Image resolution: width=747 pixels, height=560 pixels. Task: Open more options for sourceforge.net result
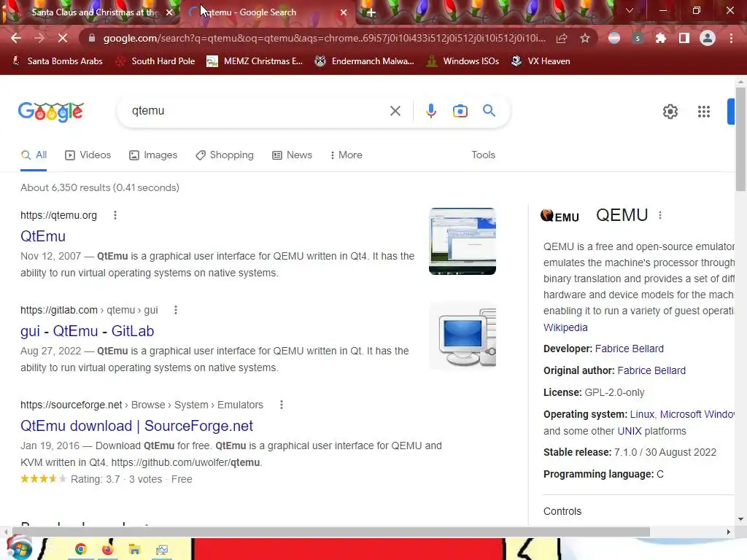[282, 405]
